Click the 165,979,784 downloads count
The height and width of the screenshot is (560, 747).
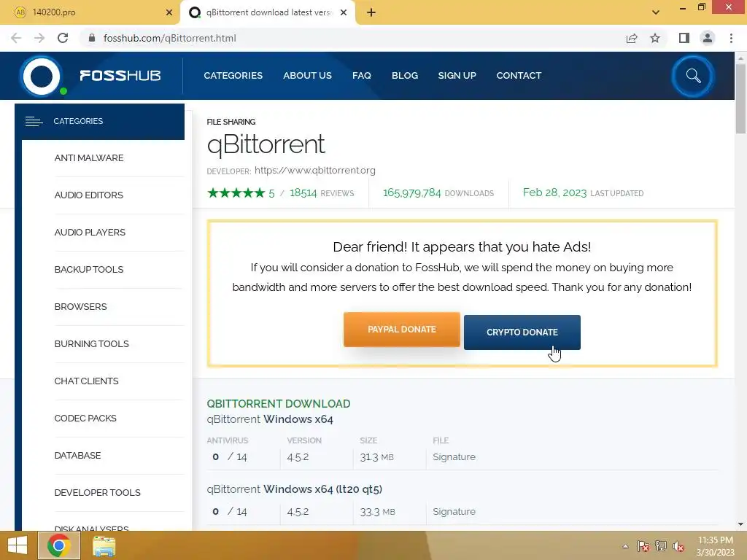click(411, 192)
